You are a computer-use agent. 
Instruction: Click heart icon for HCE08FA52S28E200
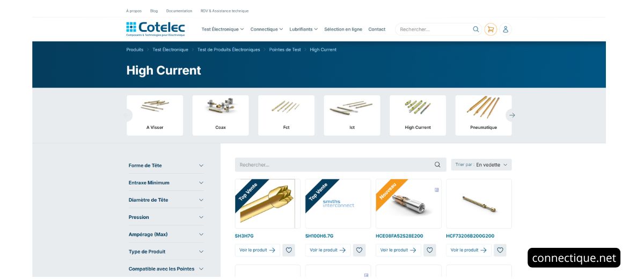click(429, 250)
